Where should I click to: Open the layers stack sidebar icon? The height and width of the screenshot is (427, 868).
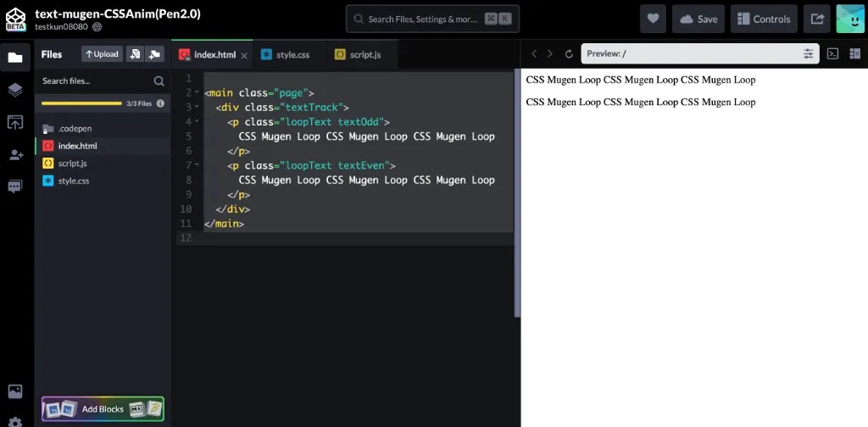pos(15,90)
